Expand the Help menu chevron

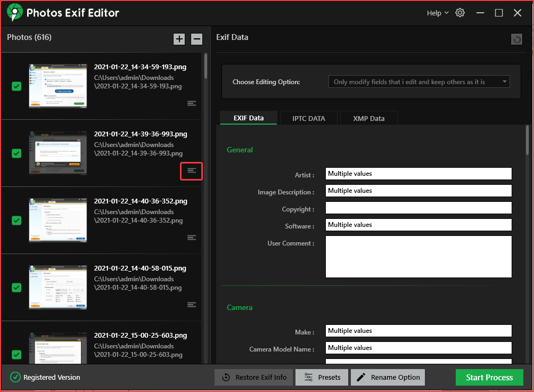tap(446, 12)
